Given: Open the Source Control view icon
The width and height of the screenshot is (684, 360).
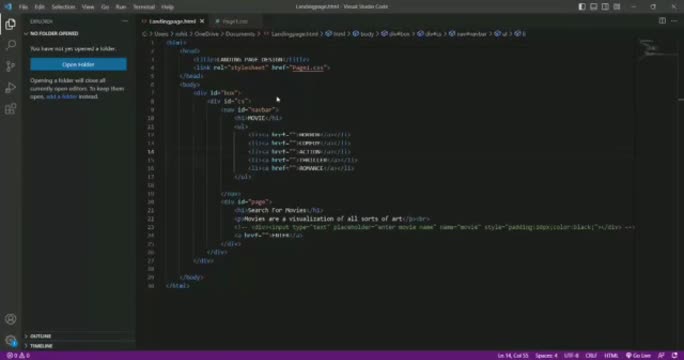Looking at the screenshot, I should tap(10, 66).
